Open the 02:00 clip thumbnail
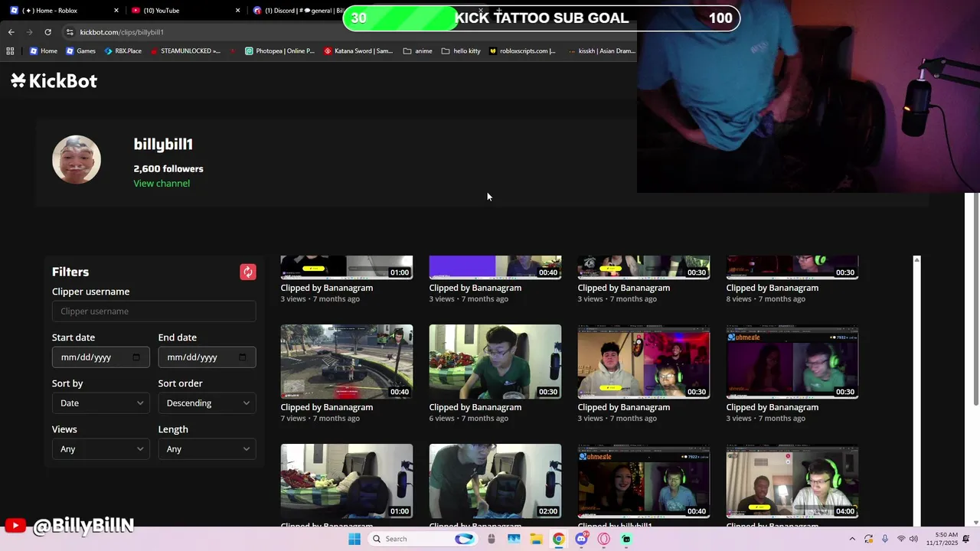 click(x=495, y=481)
